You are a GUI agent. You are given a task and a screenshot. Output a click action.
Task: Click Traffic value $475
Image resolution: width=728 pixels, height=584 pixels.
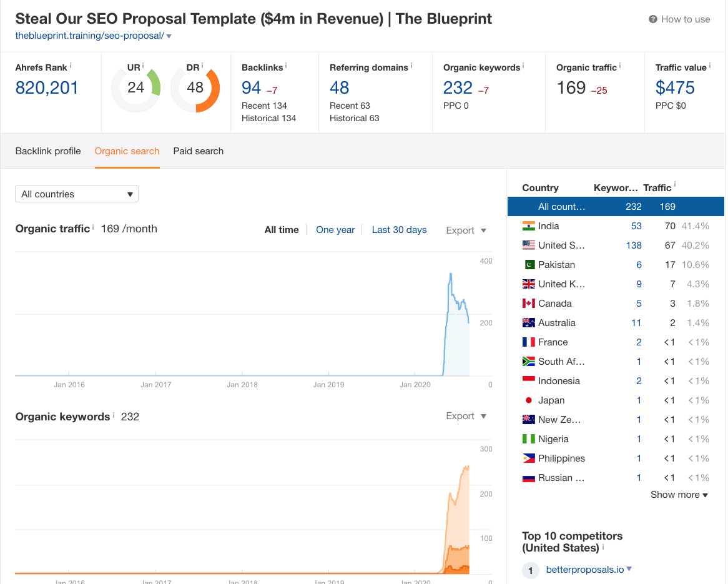[675, 88]
